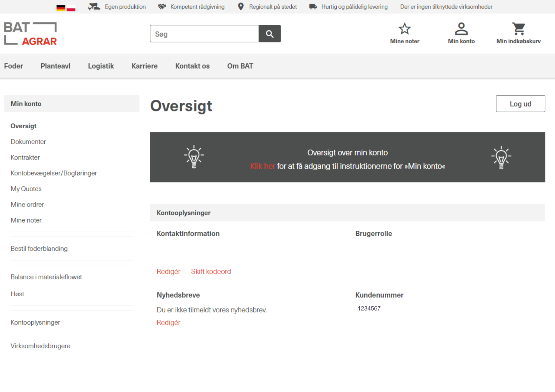Edit newsletter via Redigér under Nyhedsbreve

point(168,322)
